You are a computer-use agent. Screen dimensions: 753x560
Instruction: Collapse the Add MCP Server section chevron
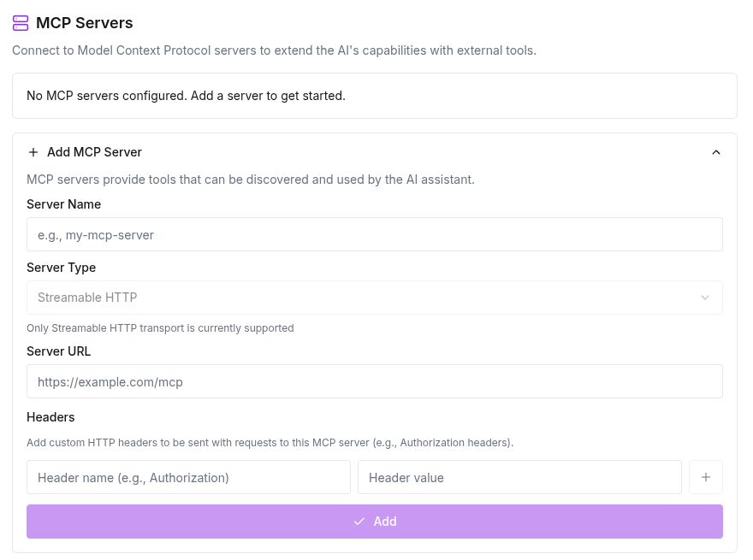(x=716, y=152)
